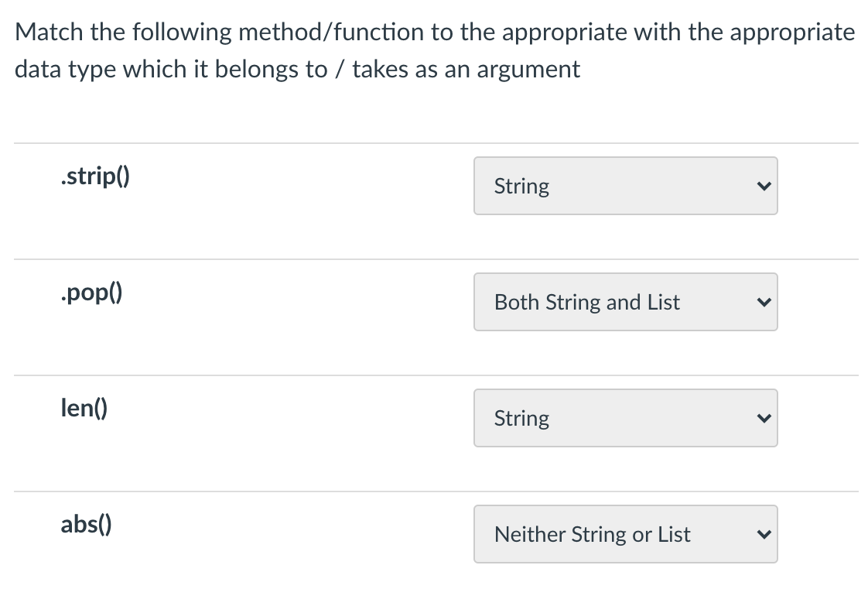This screenshot has width=868, height=613.
Task: Click the String answer text for len()
Action: 521,418
